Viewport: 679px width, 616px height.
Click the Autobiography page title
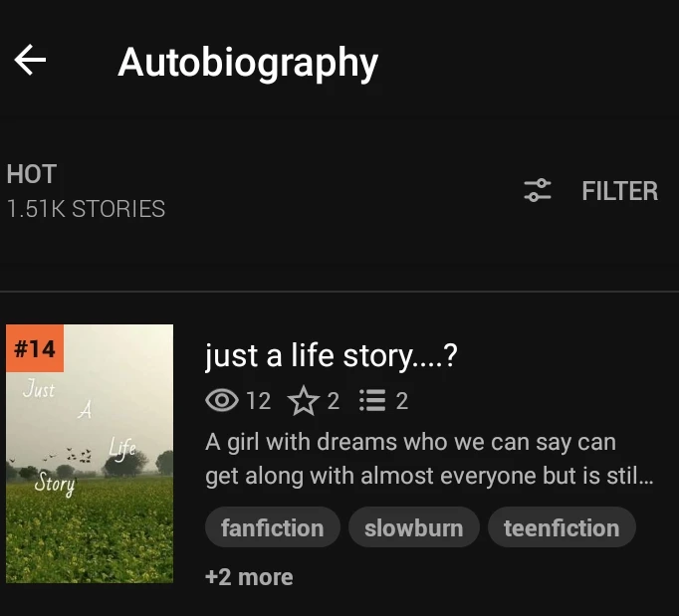tap(248, 63)
